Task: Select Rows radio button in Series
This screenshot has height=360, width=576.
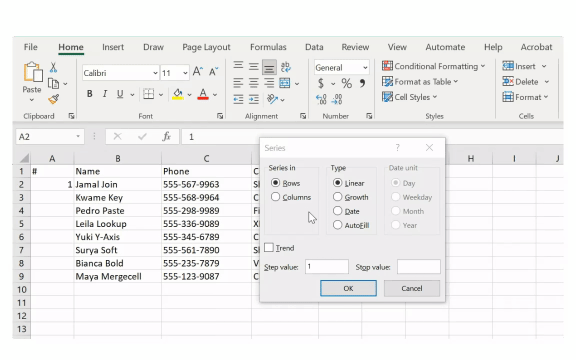Action: [x=276, y=183]
